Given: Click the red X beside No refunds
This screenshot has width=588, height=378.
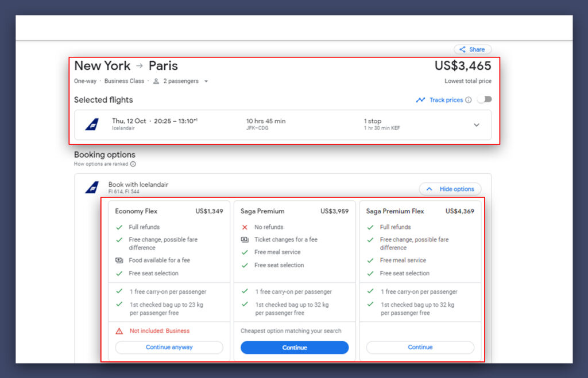Looking at the screenshot, I should tap(245, 227).
